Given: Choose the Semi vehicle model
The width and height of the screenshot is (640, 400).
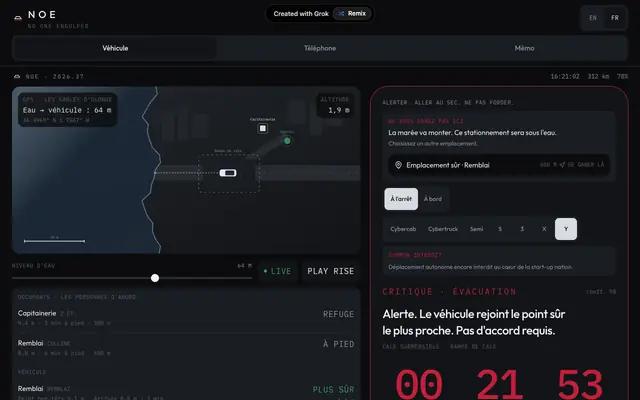Looking at the screenshot, I should 476,229.
